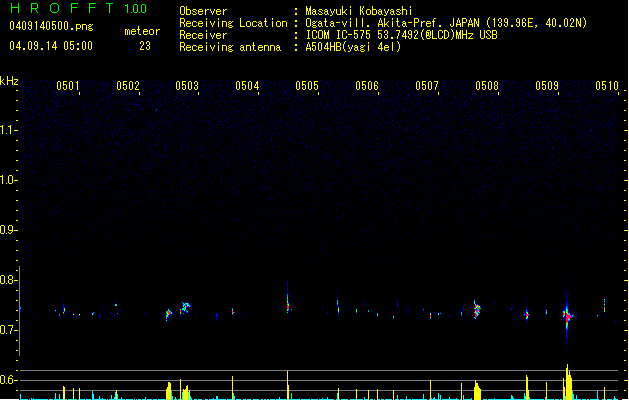
Task: Click the meteor echo just before 0508
Action: pyautogui.click(x=477, y=310)
